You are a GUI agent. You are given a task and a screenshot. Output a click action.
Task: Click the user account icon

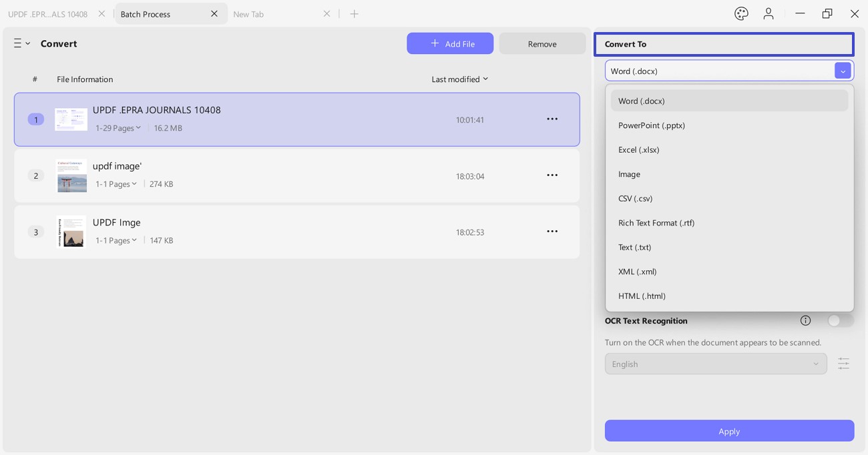(x=769, y=13)
